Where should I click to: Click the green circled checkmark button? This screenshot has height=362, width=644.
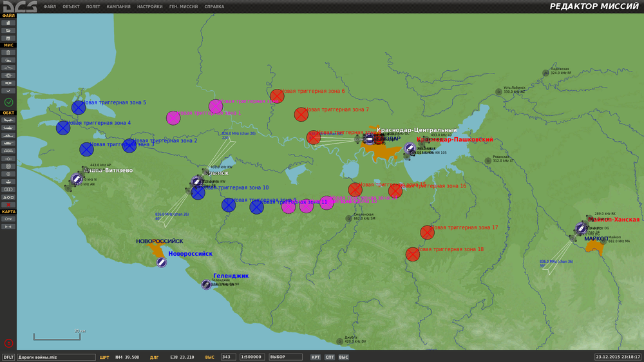tap(8, 102)
